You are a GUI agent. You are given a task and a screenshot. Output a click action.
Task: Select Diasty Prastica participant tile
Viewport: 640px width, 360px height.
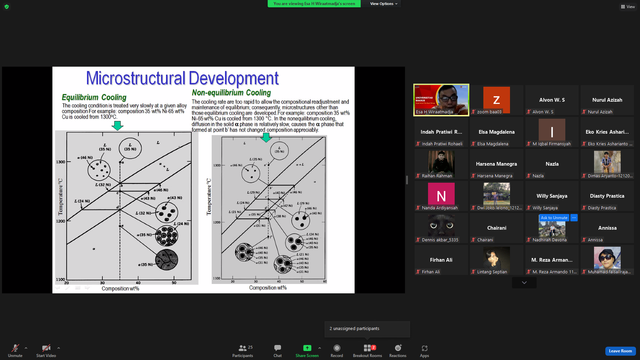click(607, 196)
